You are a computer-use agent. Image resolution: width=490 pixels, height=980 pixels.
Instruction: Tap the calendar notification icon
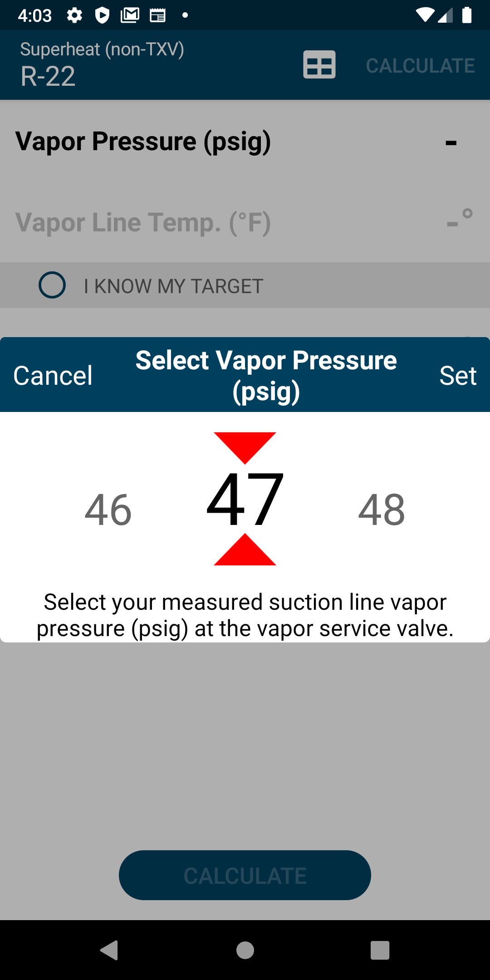click(x=157, y=15)
